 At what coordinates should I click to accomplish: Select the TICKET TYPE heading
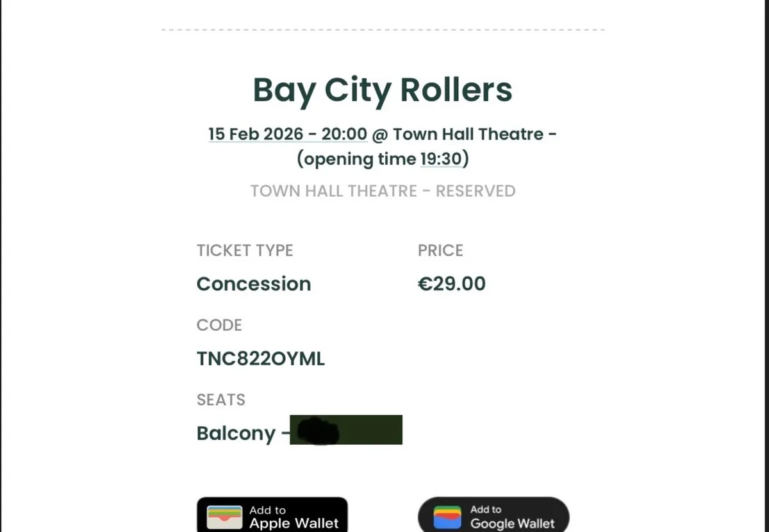tap(245, 250)
